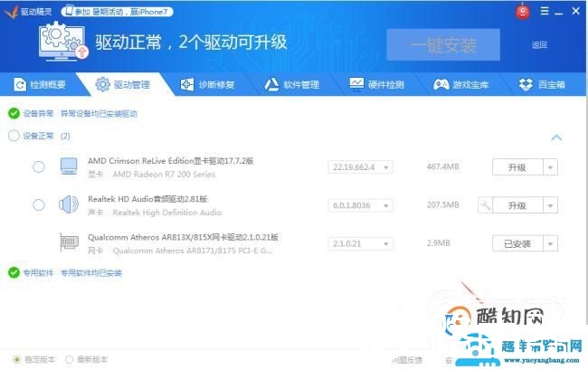The width and height of the screenshot is (588, 370).
Task: Switch to the 游戏宝库 tab
Action: (461, 84)
